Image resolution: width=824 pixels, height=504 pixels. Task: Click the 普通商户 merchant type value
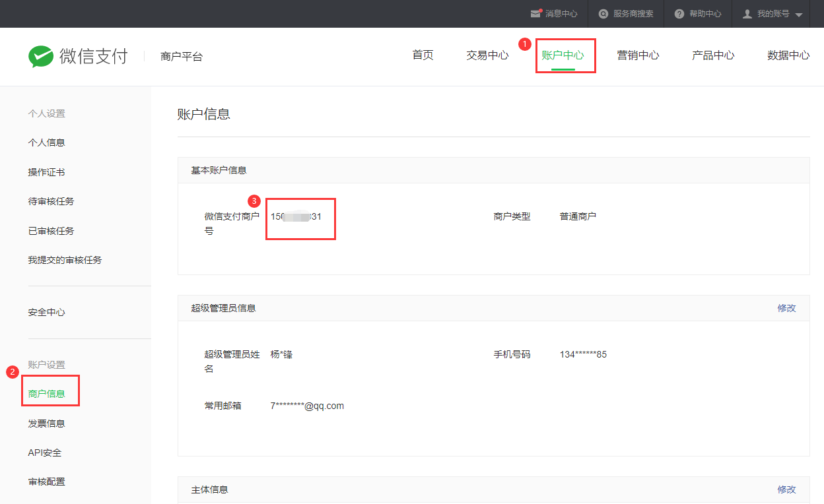(578, 216)
